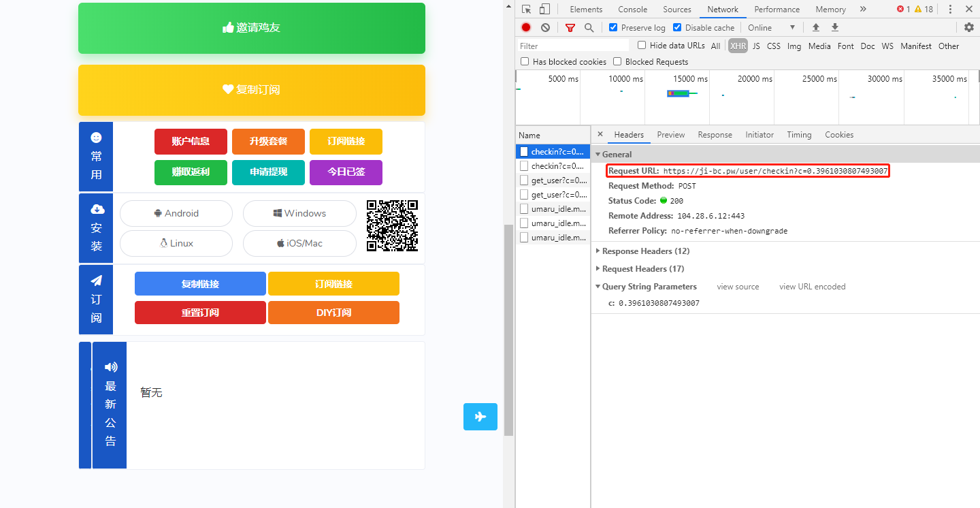Click the speaker icon of 最新公告 section
Image resolution: width=980 pixels, height=508 pixels.
coord(110,367)
